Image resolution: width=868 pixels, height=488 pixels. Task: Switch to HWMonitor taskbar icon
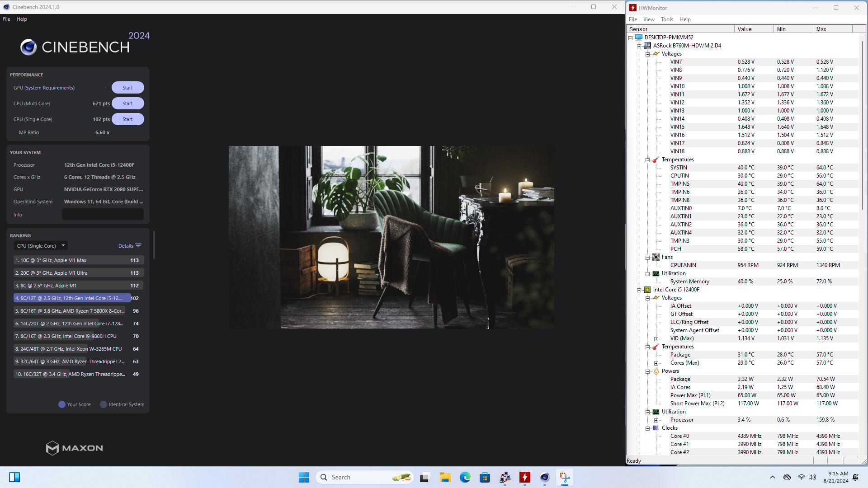pos(525,477)
